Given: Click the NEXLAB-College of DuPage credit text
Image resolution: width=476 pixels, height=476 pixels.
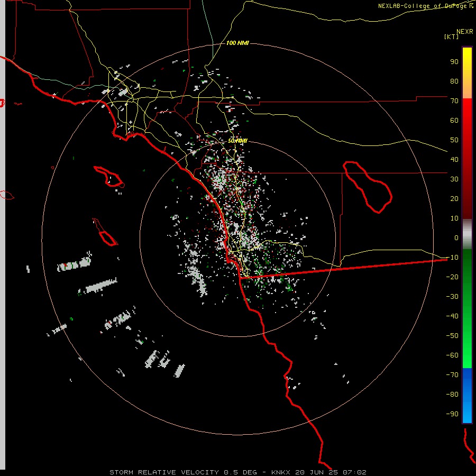Looking at the screenshot, I should pos(425,6).
